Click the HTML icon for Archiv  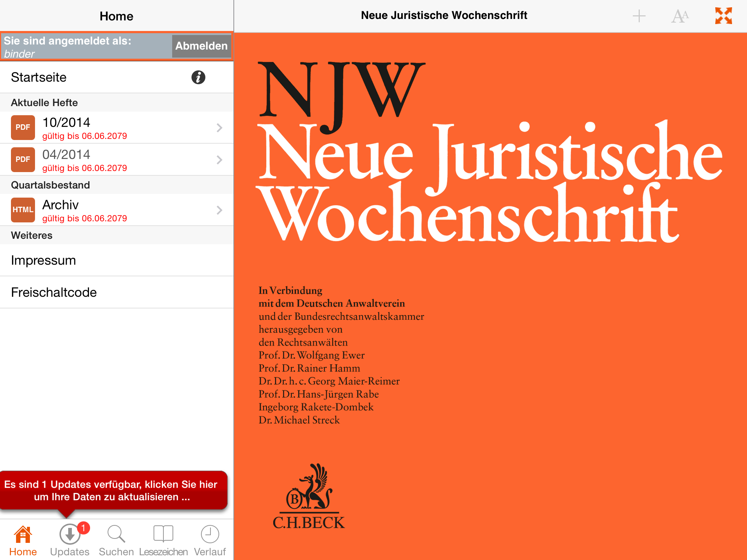(x=23, y=210)
